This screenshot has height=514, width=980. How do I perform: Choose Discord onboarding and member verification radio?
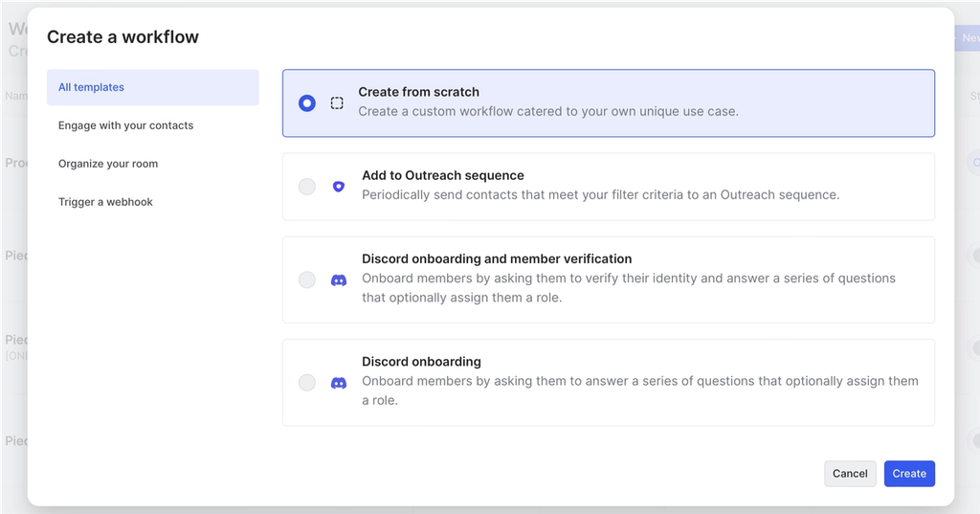[306, 280]
